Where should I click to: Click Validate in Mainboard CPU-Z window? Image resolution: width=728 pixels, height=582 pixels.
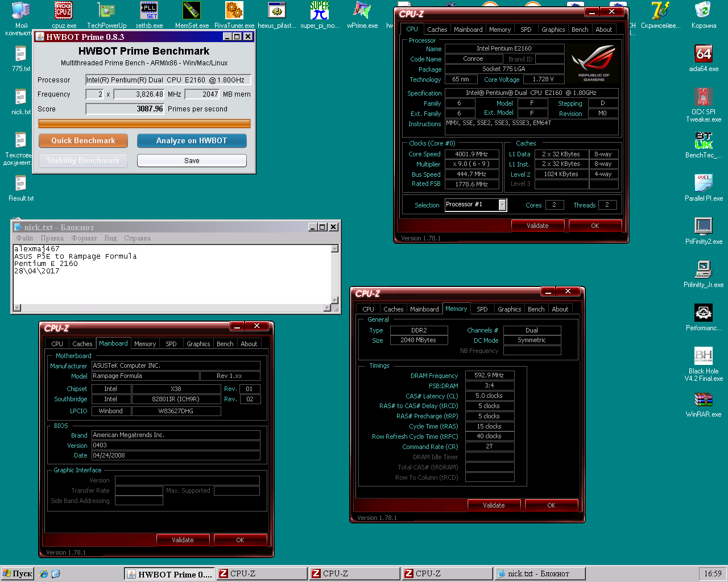183,540
